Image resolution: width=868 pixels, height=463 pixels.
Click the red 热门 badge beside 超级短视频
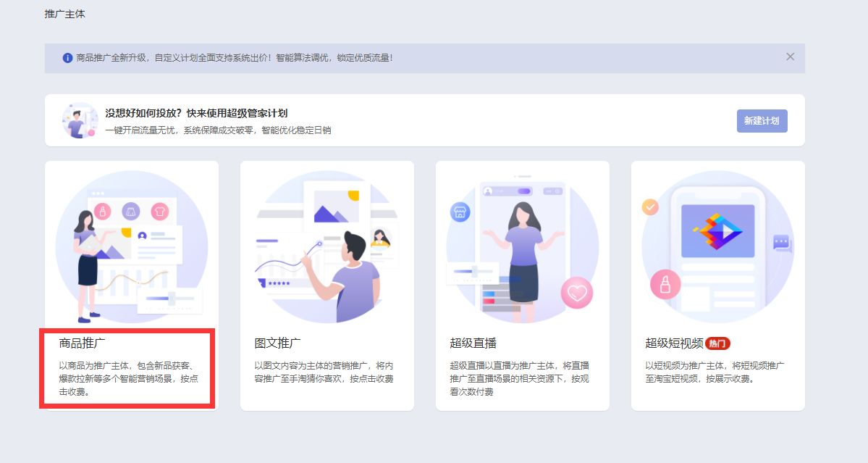717,343
